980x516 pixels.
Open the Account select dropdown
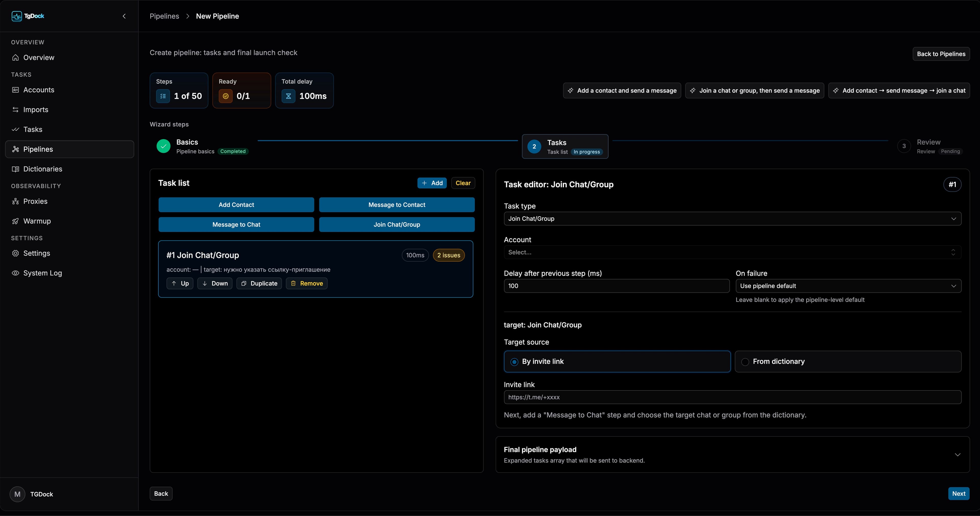click(x=732, y=252)
